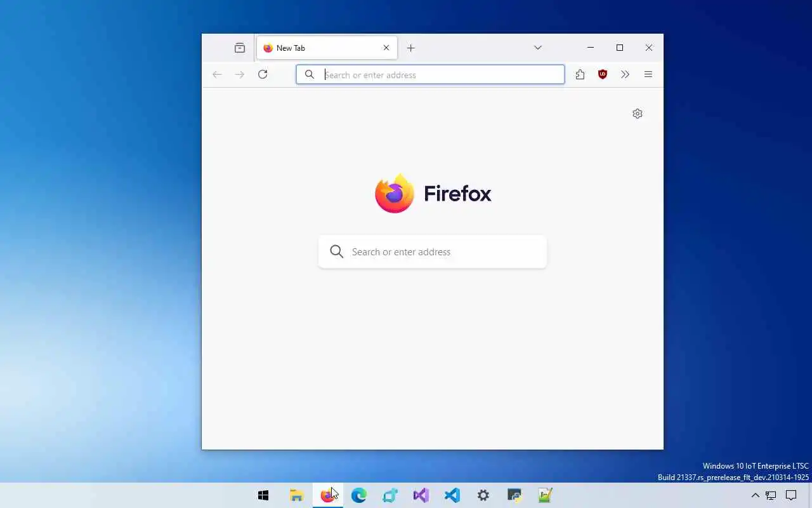Maximize the Firefox window

tap(620, 48)
